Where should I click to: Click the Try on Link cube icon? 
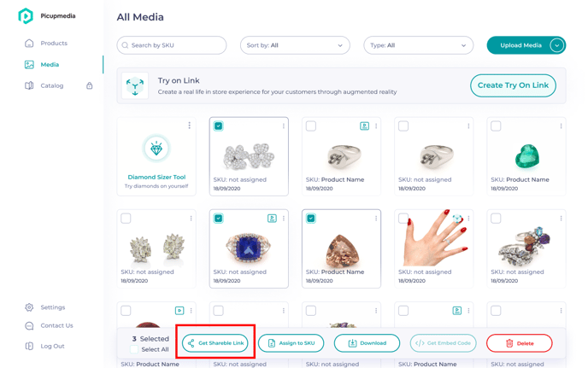click(135, 86)
